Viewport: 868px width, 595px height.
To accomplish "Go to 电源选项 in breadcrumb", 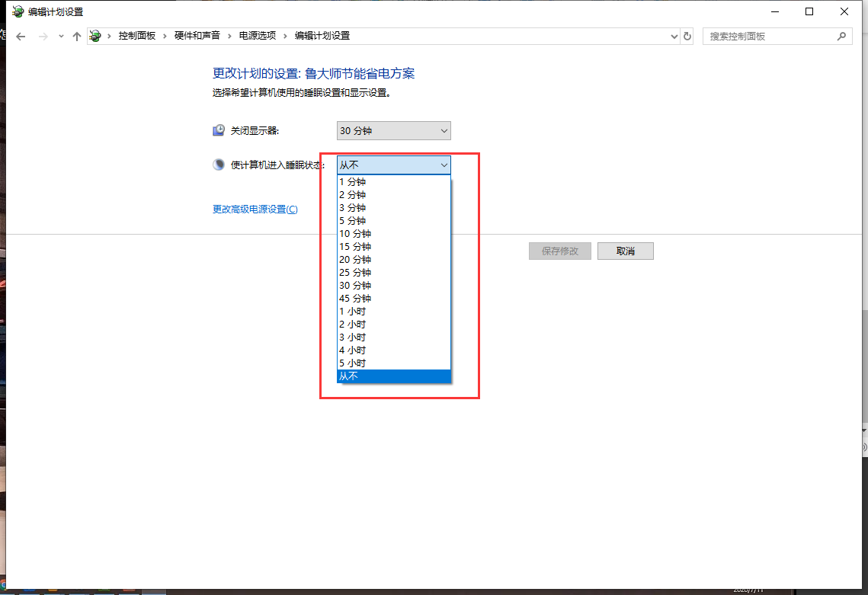I will [x=258, y=36].
